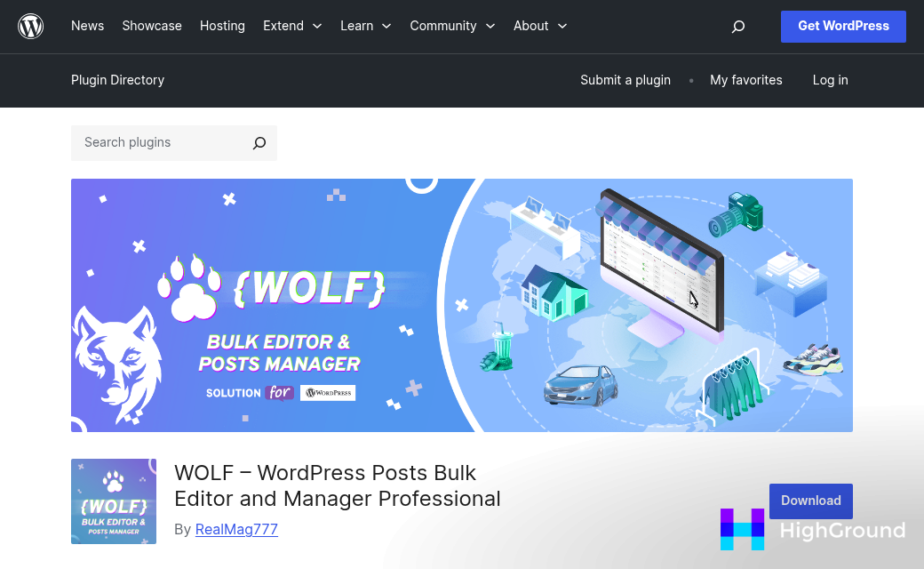Click the WordPress logo icon
The image size is (924, 569).
click(x=30, y=26)
